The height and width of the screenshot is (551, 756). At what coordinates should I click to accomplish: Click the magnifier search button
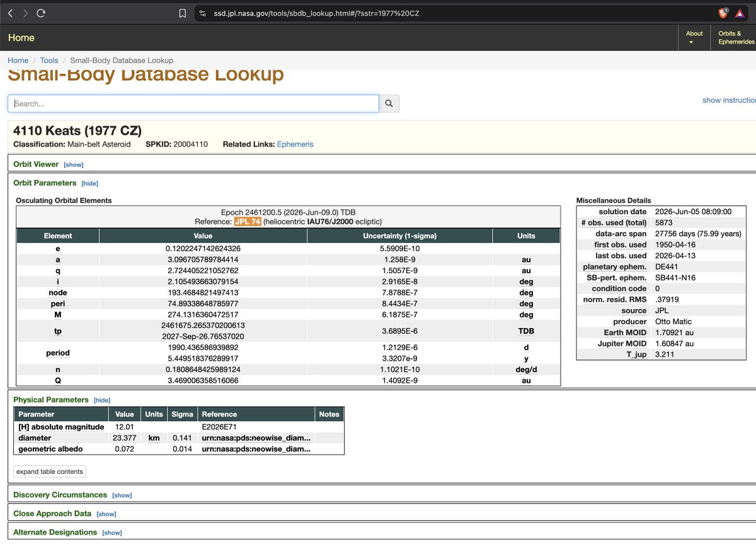389,103
